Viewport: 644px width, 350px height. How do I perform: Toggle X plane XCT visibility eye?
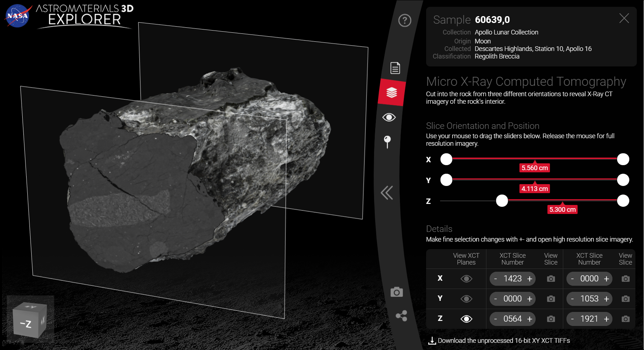[466, 279]
